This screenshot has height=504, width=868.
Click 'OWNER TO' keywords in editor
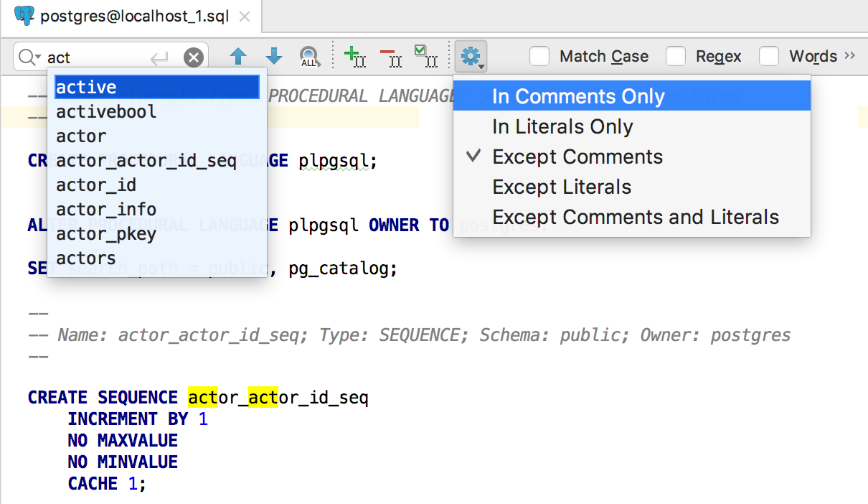(409, 225)
